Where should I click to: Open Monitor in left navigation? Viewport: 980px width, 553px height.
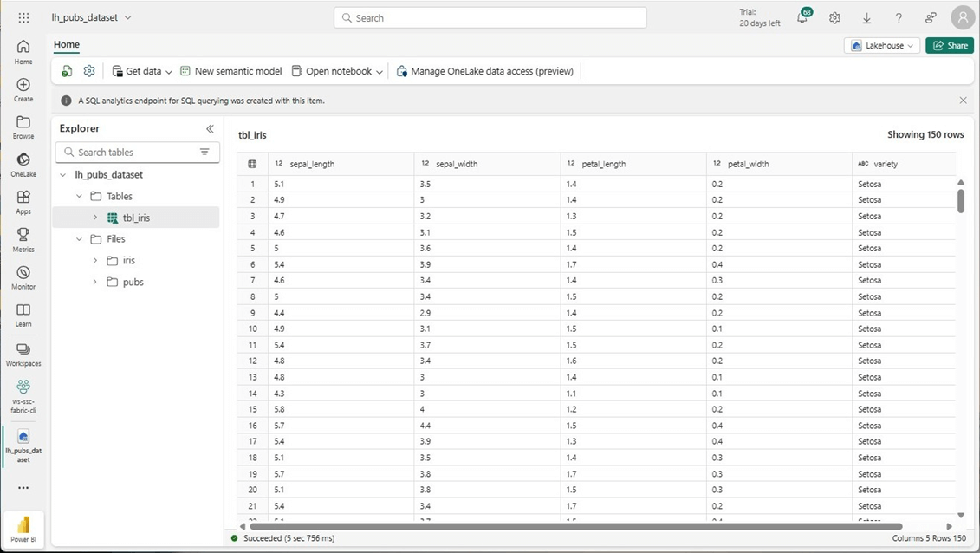[x=23, y=277]
